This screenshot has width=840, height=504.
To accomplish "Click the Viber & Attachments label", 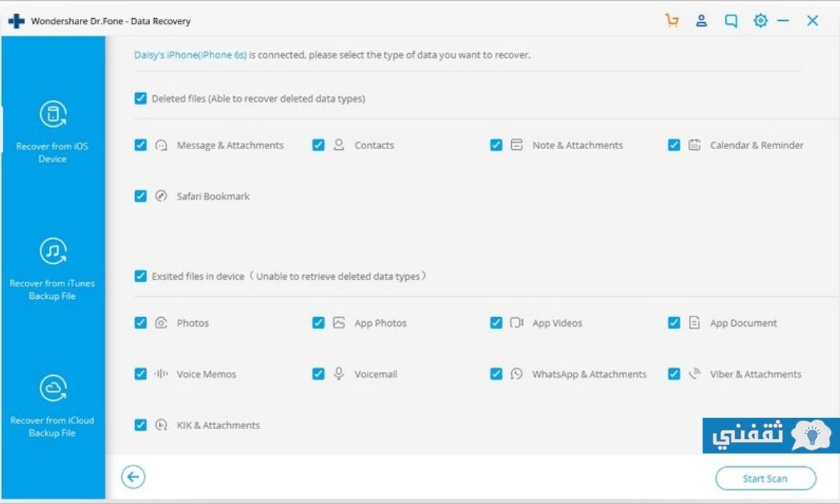I will click(756, 374).
